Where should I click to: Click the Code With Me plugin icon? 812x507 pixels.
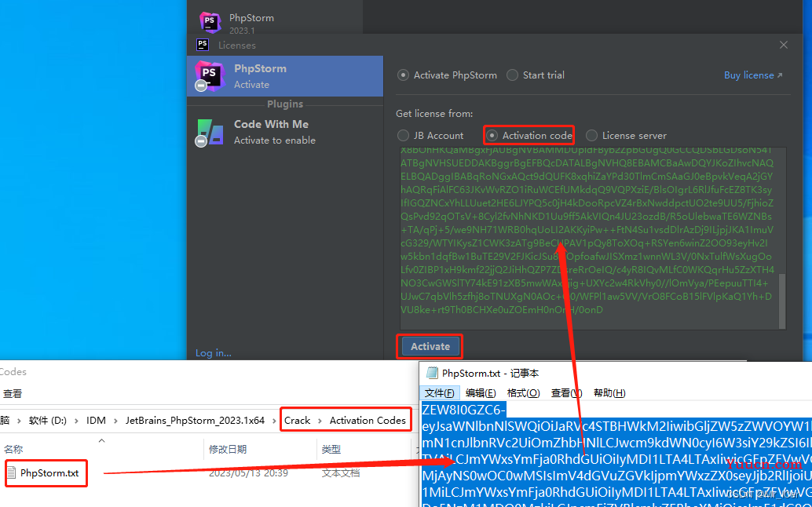point(210,132)
